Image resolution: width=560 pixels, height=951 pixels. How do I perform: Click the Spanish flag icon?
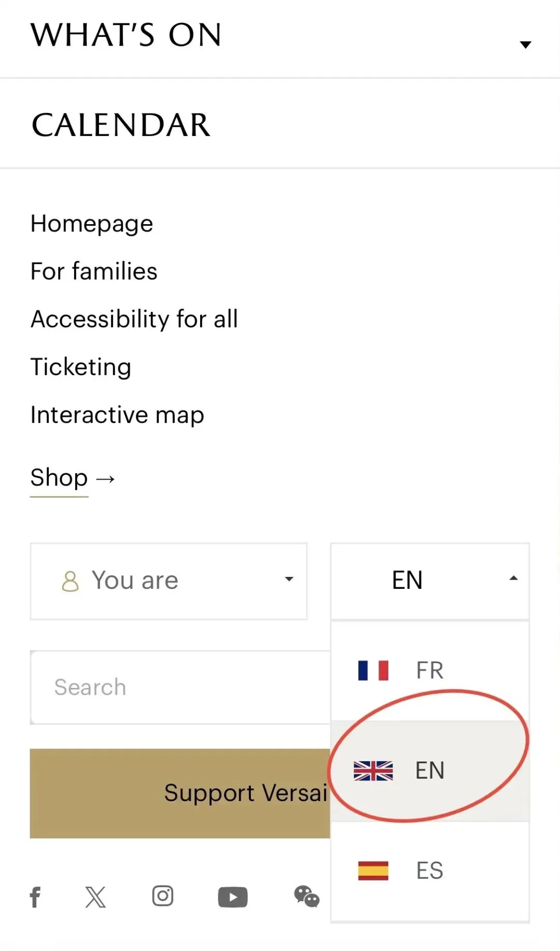tap(373, 871)
